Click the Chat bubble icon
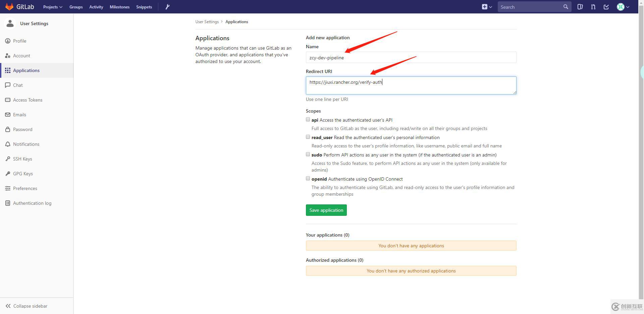 tap(8, 85)
